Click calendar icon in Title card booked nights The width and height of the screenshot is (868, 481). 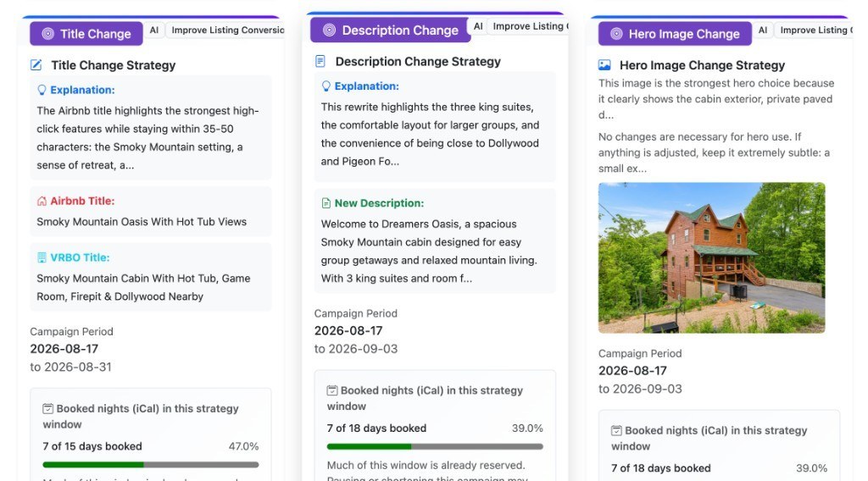tap(48, 408)
